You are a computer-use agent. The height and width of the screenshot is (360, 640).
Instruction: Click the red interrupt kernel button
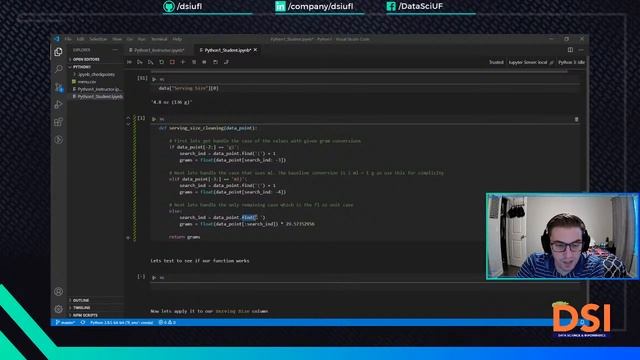click(x=172, y=62)
